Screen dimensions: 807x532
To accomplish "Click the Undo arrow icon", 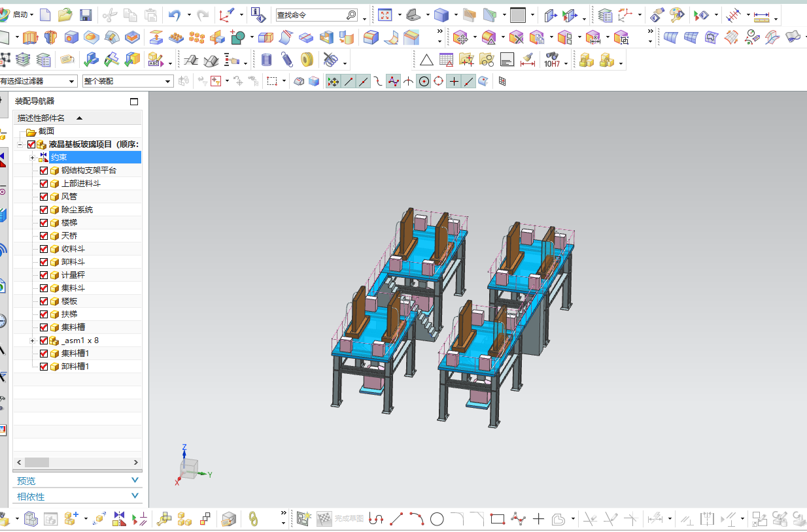I will [174, 14].
